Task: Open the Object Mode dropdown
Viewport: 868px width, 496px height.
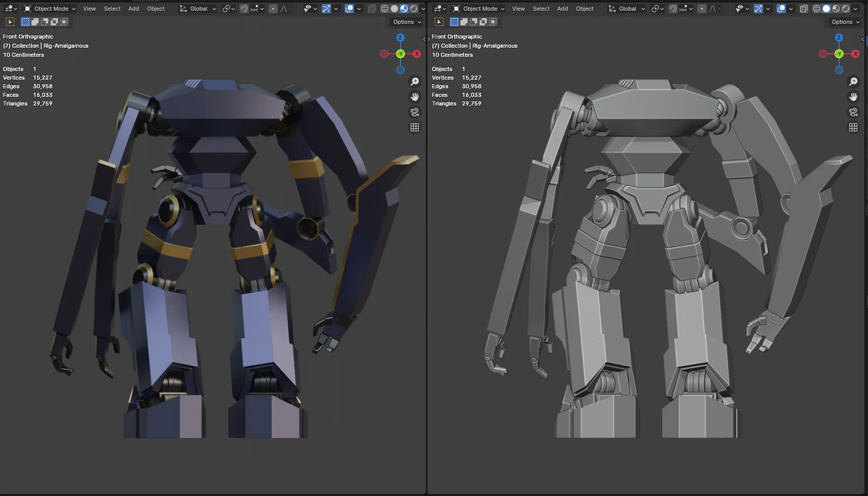Action: coord(49,8)
